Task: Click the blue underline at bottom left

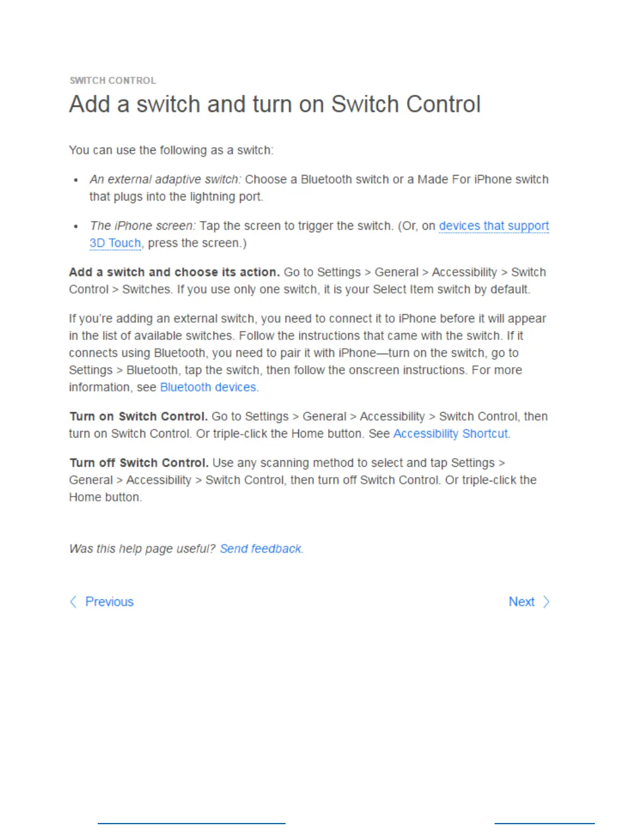Action: [x=191, y=824]
